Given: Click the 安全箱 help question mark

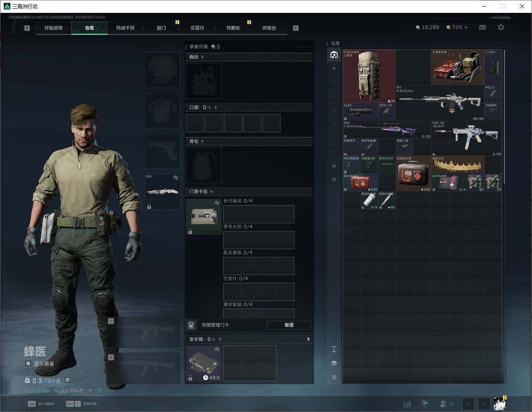Looking at the screenshot, I should tap(220, 339).
